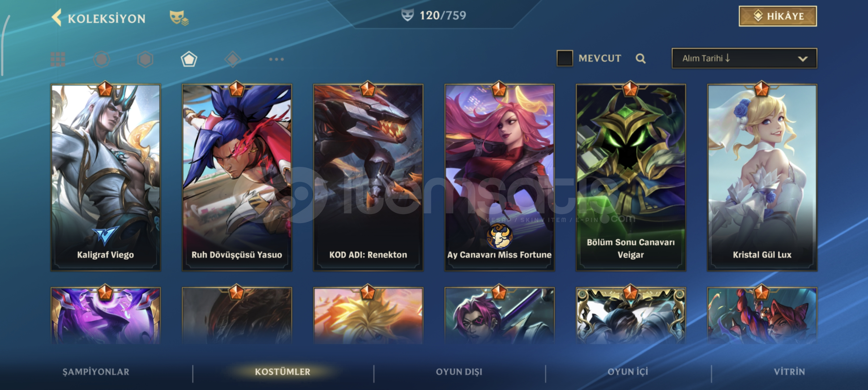The width and height of the screenshot is (868, 390).
Task: Select the pentagon rarity filter icon
Action: click(x=189, y=59)
